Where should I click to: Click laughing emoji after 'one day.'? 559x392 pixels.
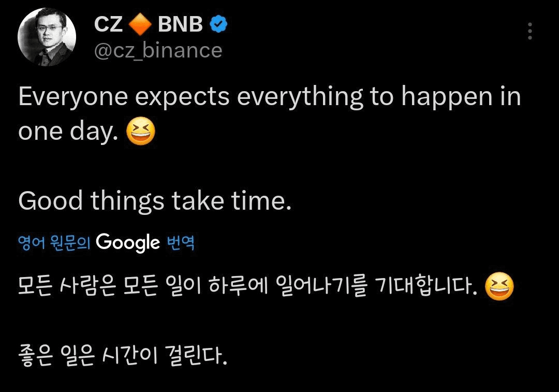[141, 131]
